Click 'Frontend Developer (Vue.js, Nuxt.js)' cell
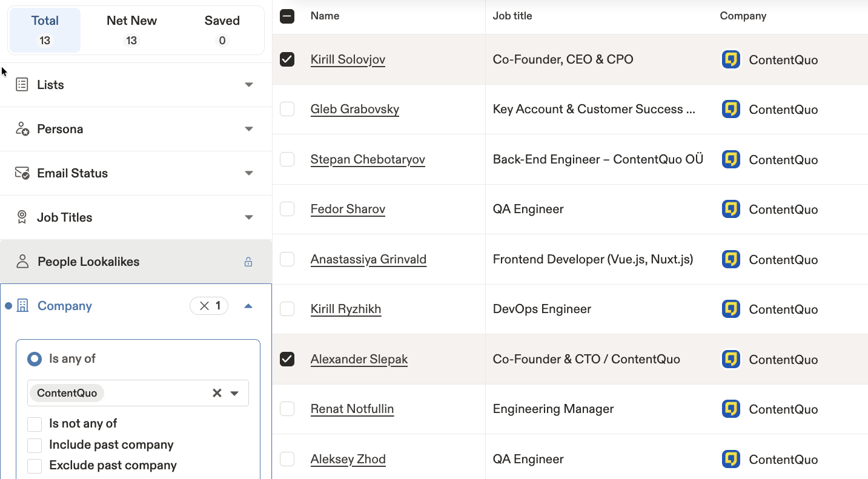 593,259
